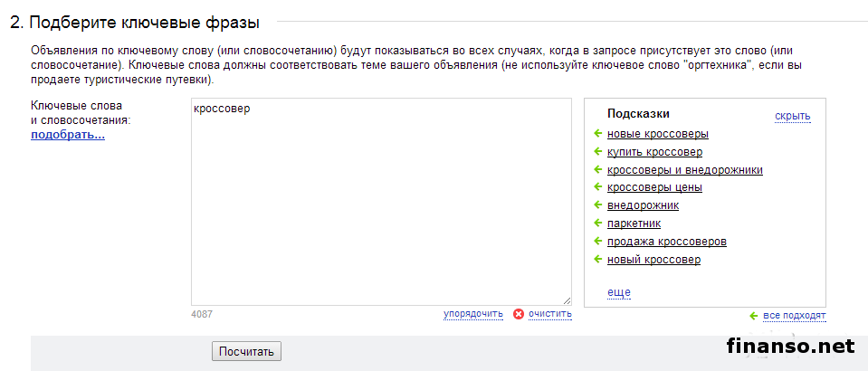Click the red clear icon near 'очистить'
Screen dimensions: 868x371
(x=519, y=314)
